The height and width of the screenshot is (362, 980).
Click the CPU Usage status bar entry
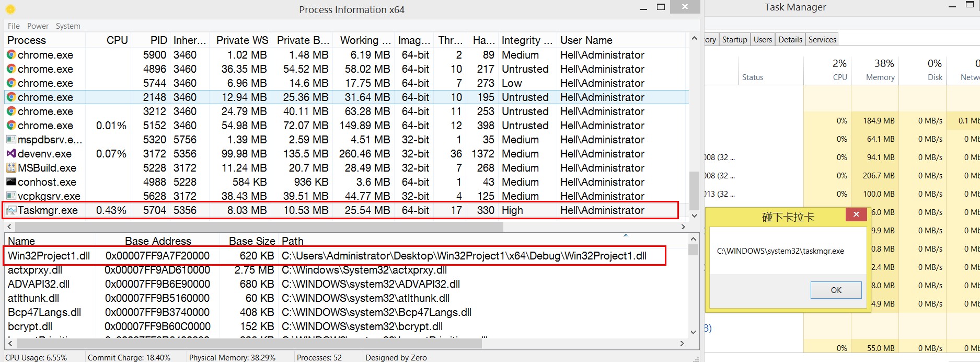[x=36, y=357]
